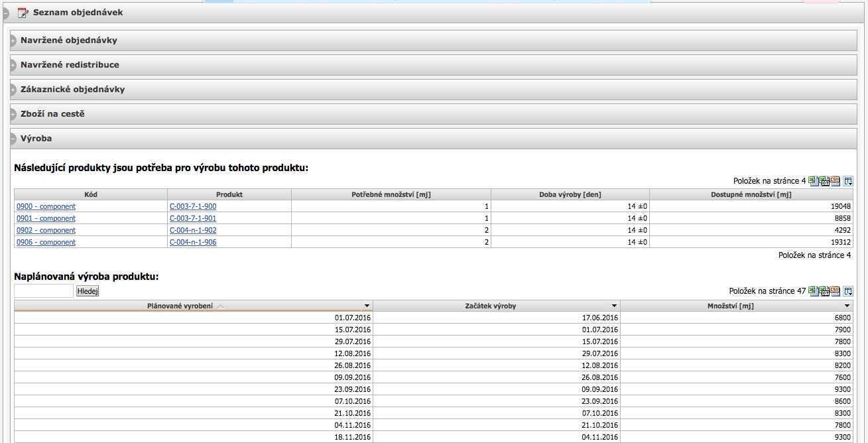The width and height of the screenshot is (868, 443).
Task: Collapse the Seznam objednávek panel
Action: 5,13
